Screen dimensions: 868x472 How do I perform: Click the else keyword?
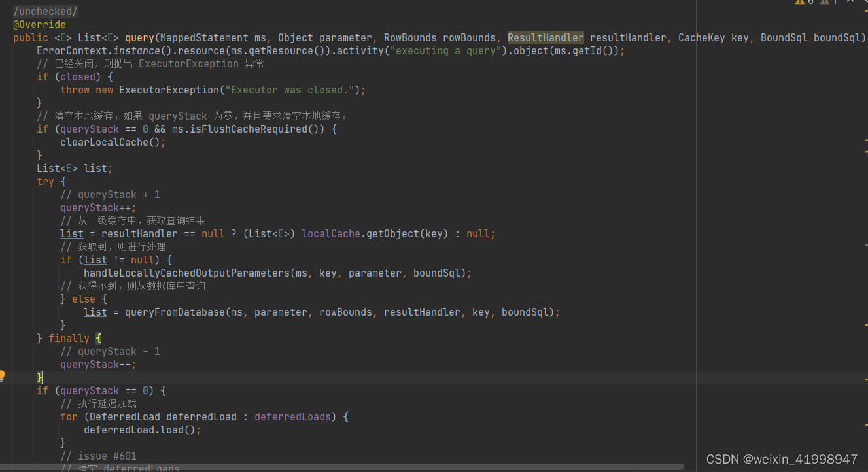(84, 299)
